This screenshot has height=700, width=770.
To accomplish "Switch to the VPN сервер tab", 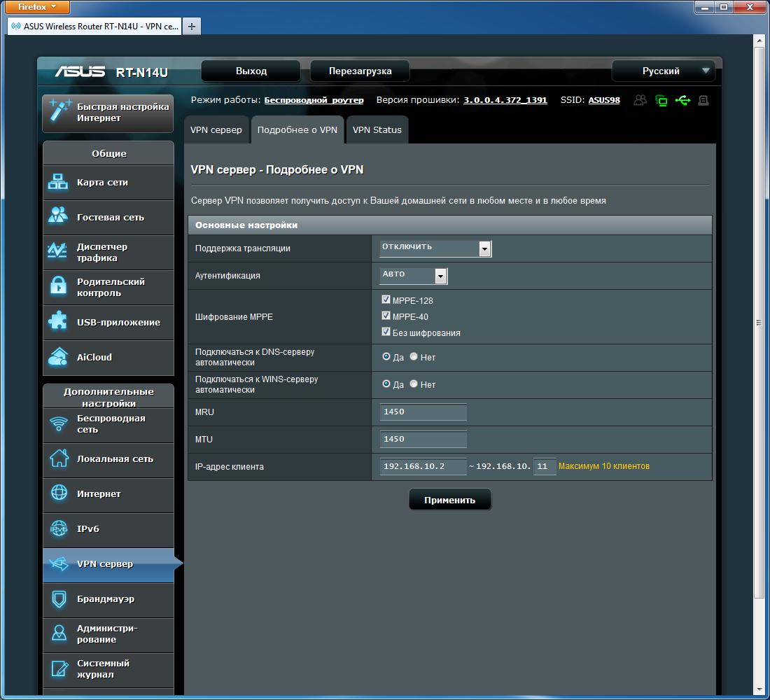I will [216, 130].
